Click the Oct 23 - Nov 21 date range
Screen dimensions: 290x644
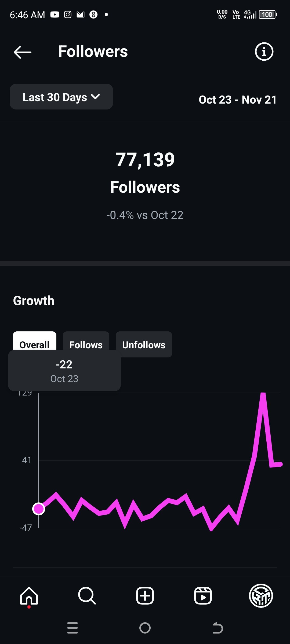238,100
